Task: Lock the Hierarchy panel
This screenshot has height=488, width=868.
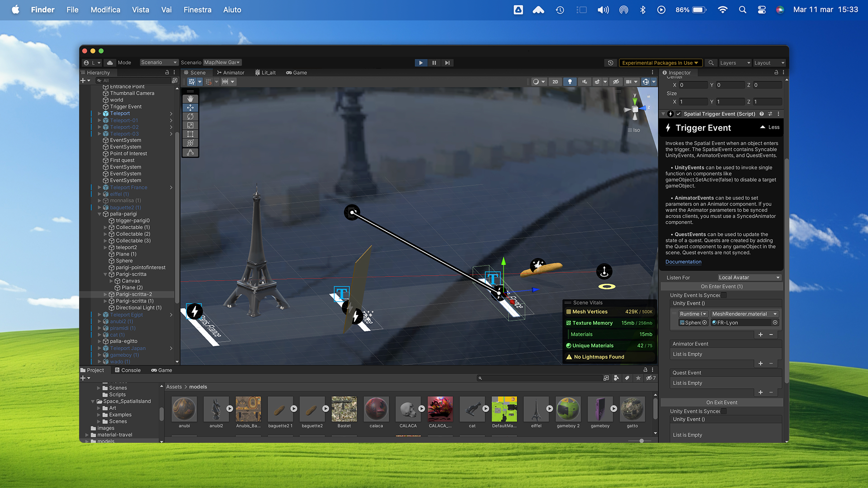Action: [167, 72]
